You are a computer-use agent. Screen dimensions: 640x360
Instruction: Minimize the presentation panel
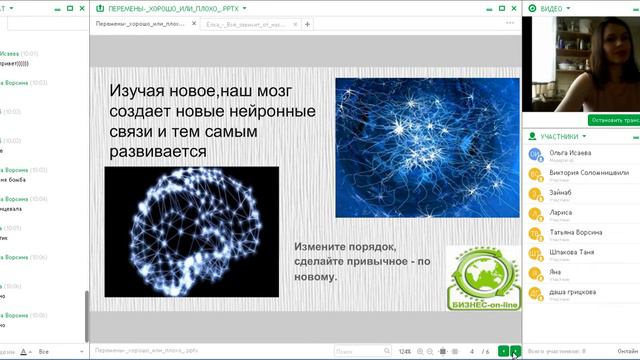[489, 9]
